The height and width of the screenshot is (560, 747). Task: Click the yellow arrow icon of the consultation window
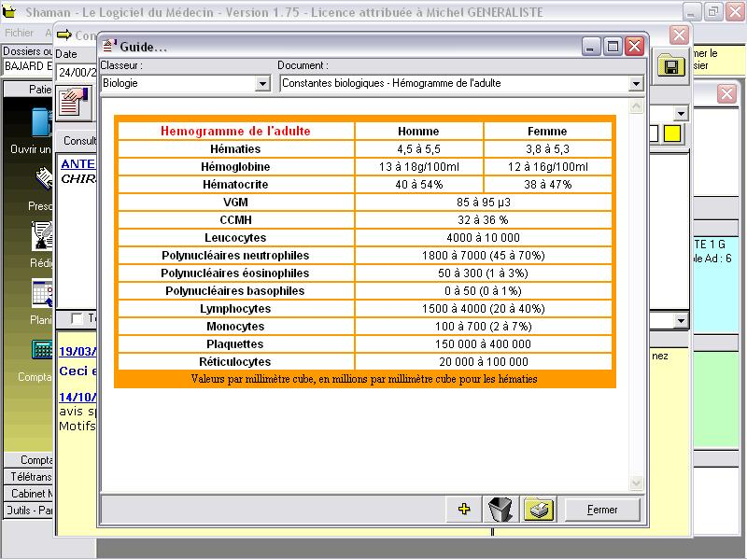pyautogui.click(x=64, y=35)
